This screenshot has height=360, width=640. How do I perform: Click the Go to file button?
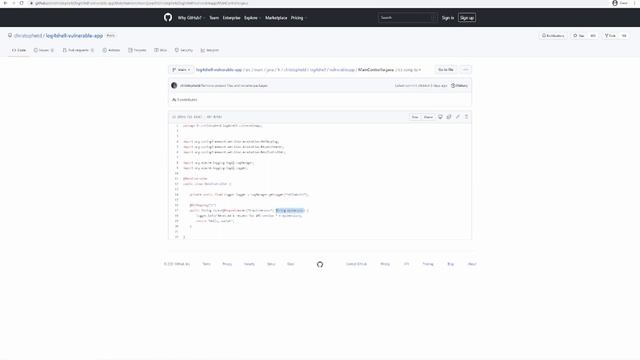(x=445, y=70)
